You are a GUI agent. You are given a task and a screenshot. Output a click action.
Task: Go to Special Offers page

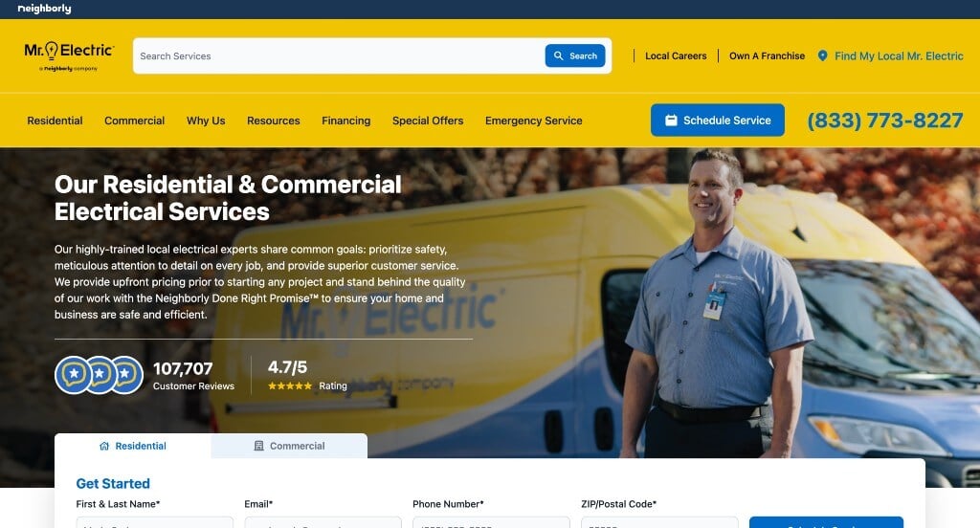tap(428, 121)
